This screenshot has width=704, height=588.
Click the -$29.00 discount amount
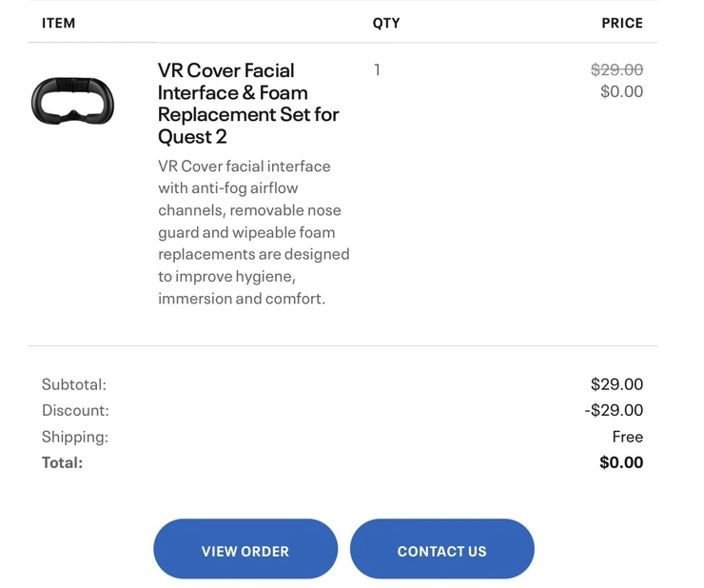click(x=614, y=410)
